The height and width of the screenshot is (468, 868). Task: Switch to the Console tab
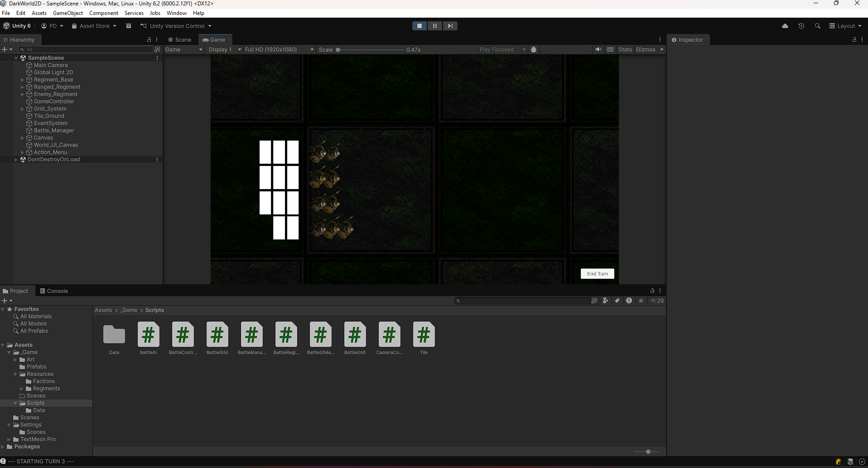[54, 291]
